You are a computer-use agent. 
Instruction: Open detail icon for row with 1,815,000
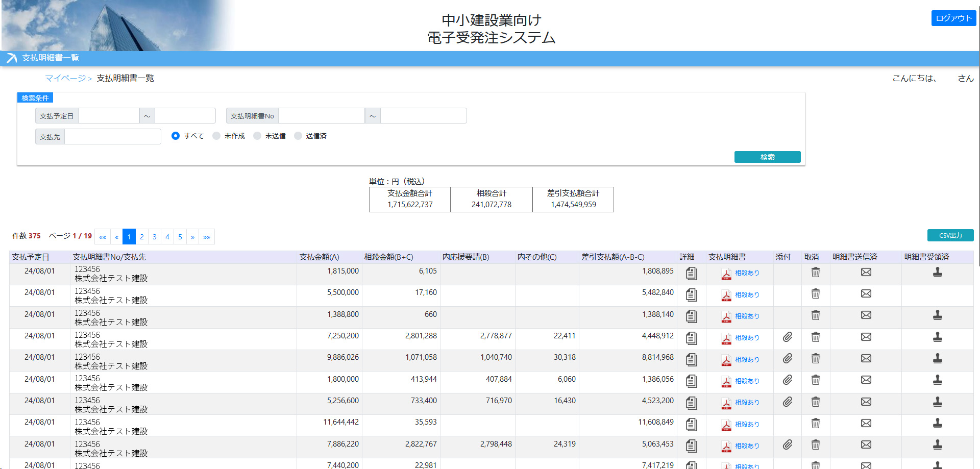691,274
